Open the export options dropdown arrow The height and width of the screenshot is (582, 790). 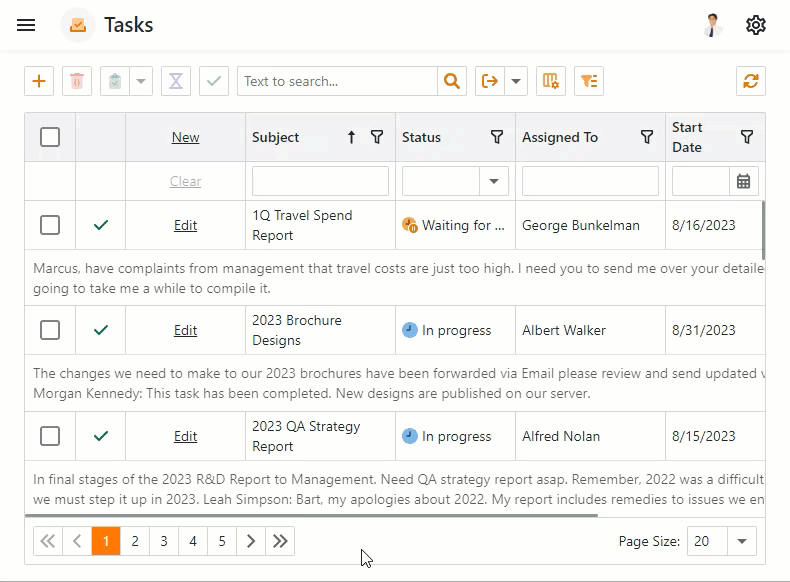(516, 81)
